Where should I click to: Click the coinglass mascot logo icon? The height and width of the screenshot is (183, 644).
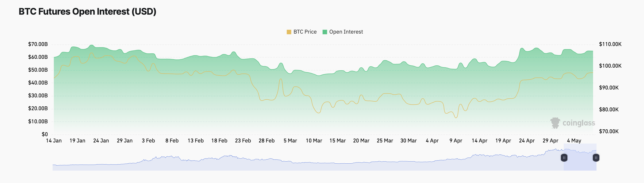555,123
